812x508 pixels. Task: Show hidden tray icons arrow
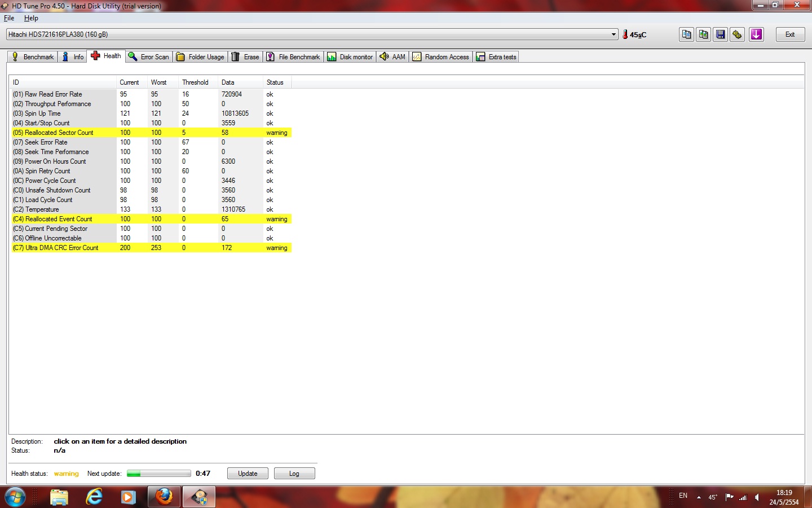point(699,497)
